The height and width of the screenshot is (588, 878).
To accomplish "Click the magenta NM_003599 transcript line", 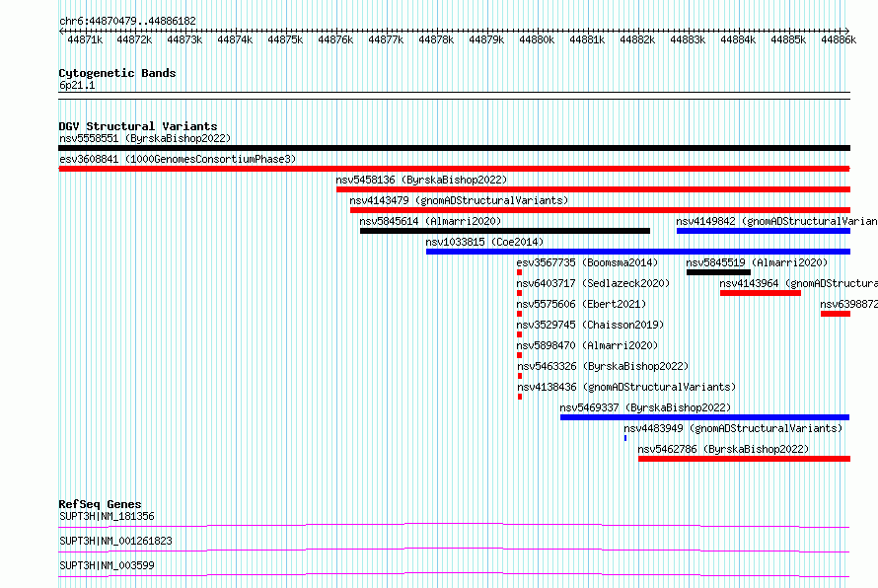I will point(454,574).
